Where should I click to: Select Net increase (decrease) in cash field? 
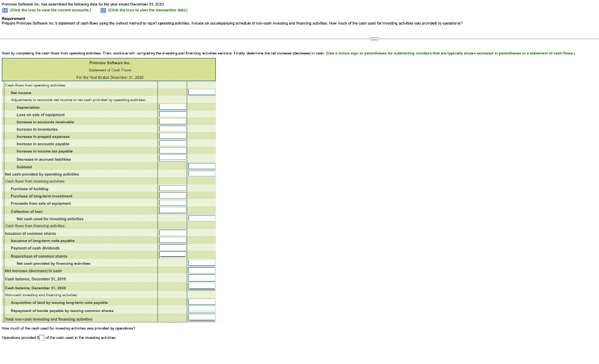click(202, 270)
